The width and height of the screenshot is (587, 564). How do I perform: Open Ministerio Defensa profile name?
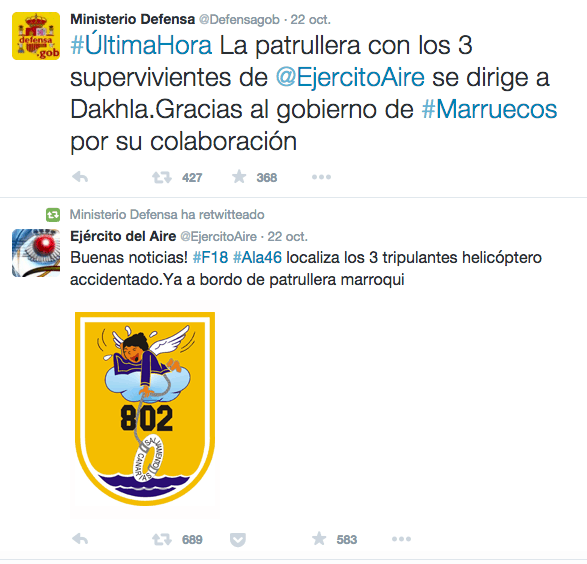(133, 19)
